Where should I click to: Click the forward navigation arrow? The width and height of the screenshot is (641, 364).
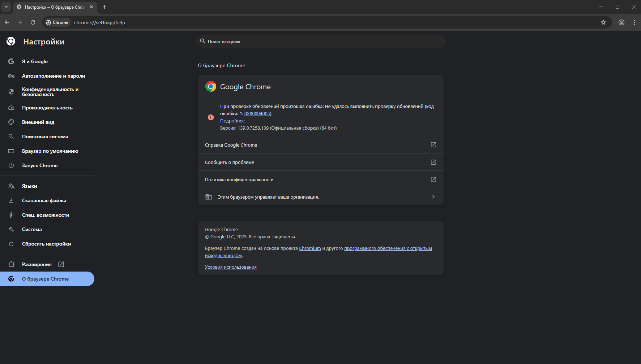[x=20, y=22]
